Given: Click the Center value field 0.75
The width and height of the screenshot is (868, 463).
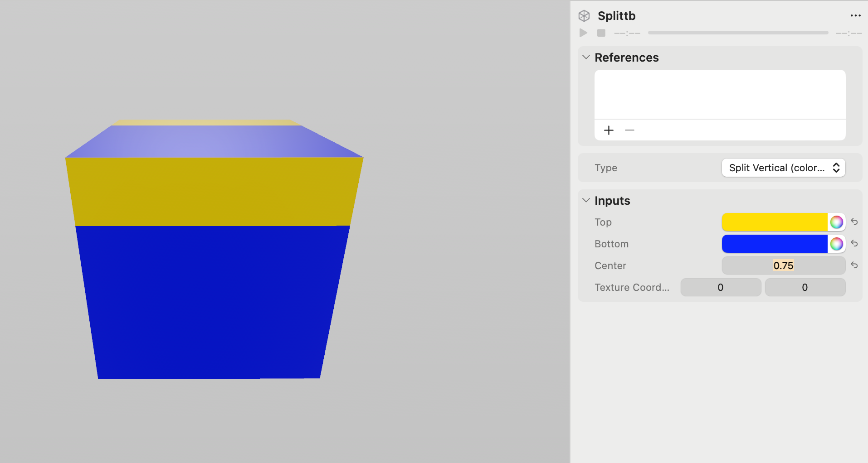Looking at the screenshot, I should 783,265.
